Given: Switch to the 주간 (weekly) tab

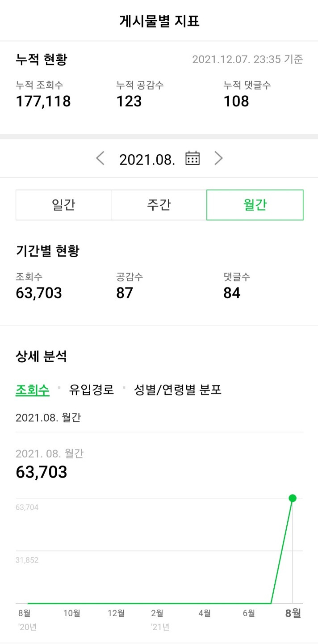Looking at the screenshot, I should click(159, 205).
